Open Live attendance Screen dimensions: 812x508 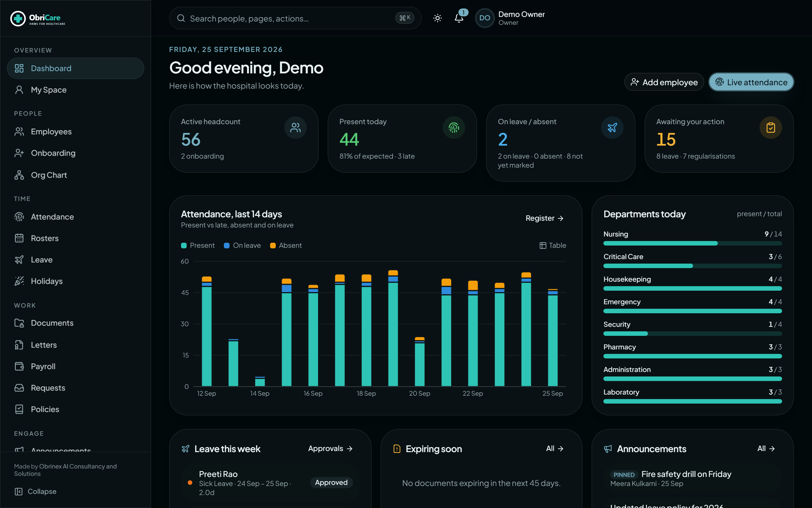(x=751, y=82)
